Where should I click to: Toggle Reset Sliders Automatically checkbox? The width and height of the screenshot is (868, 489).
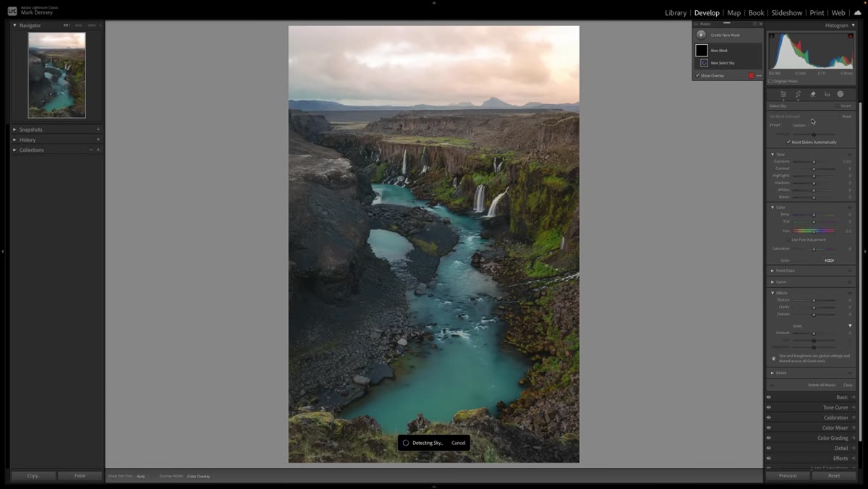[788, 142]
